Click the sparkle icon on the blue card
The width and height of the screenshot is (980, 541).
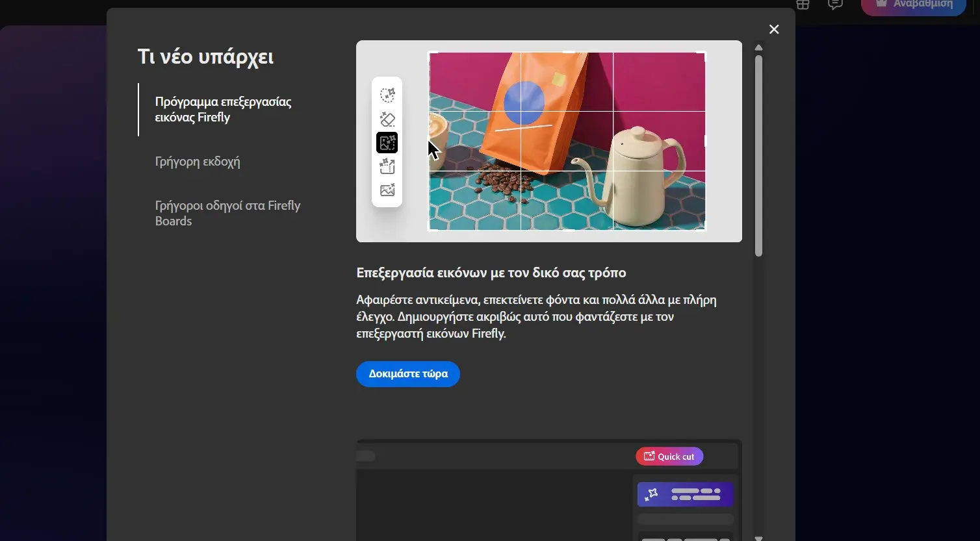(x=652, y=494)
